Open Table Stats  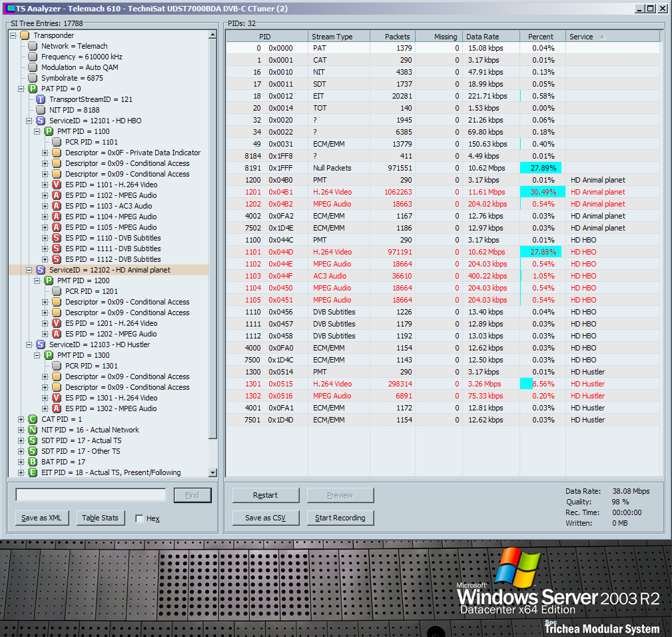tap(101, 518)
